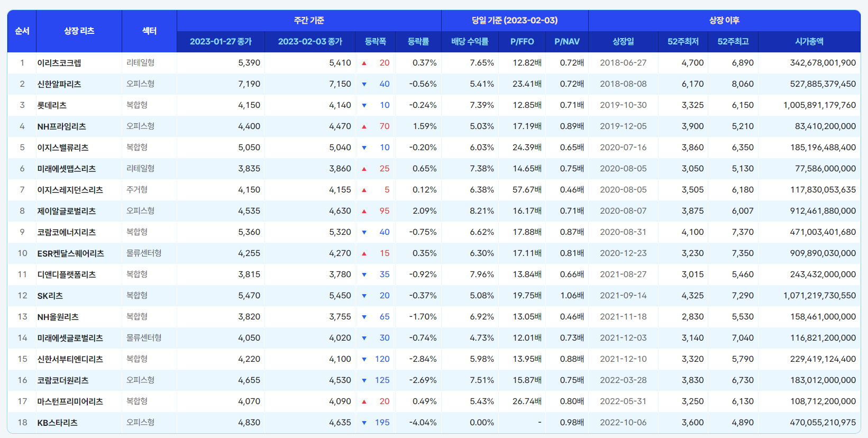Click the 52주최고 column header
This screenshot has width=868, height=438.
733,42
